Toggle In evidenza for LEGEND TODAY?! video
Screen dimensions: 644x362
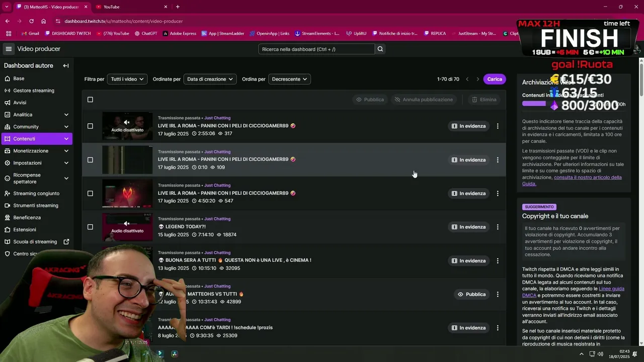point(468,227)
